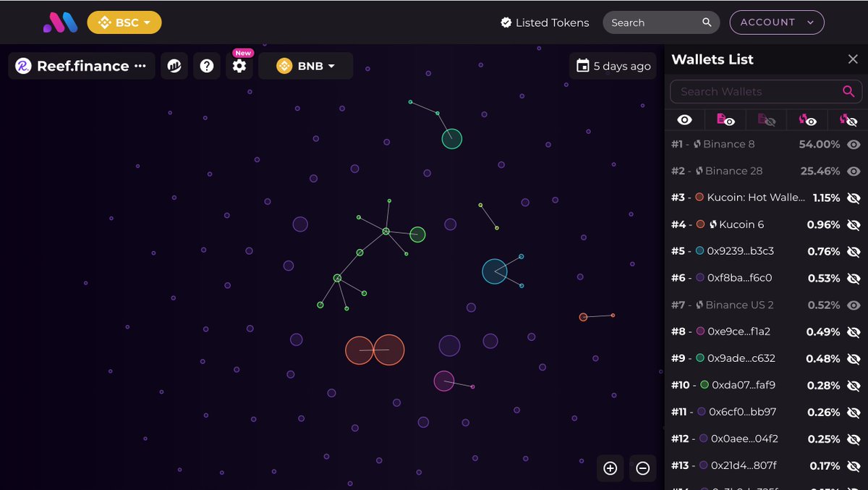Zoom out with the minus button
This screenshot has height=490, width=868.
tap(642, 468)
